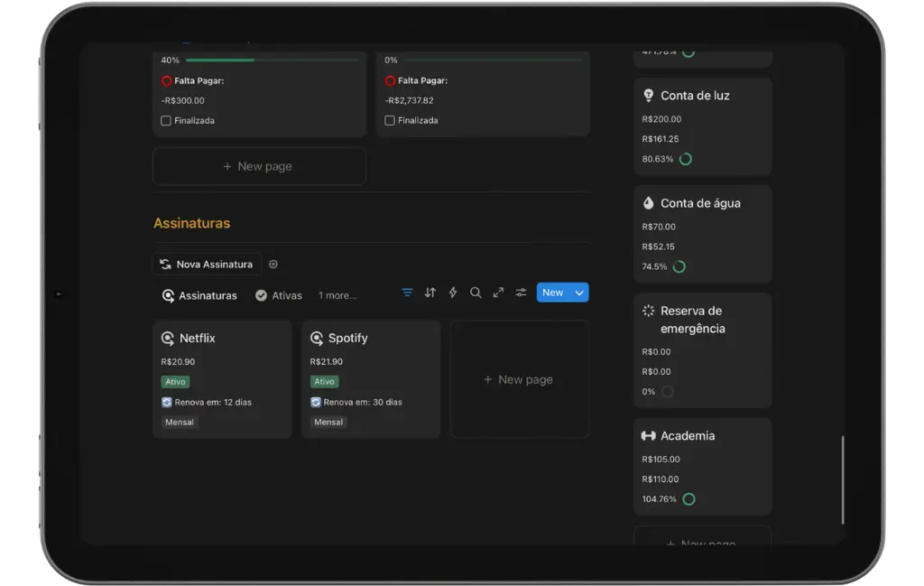Click the Nova Assinatura button
Screen dimensions: 924x586
(207, 265)
